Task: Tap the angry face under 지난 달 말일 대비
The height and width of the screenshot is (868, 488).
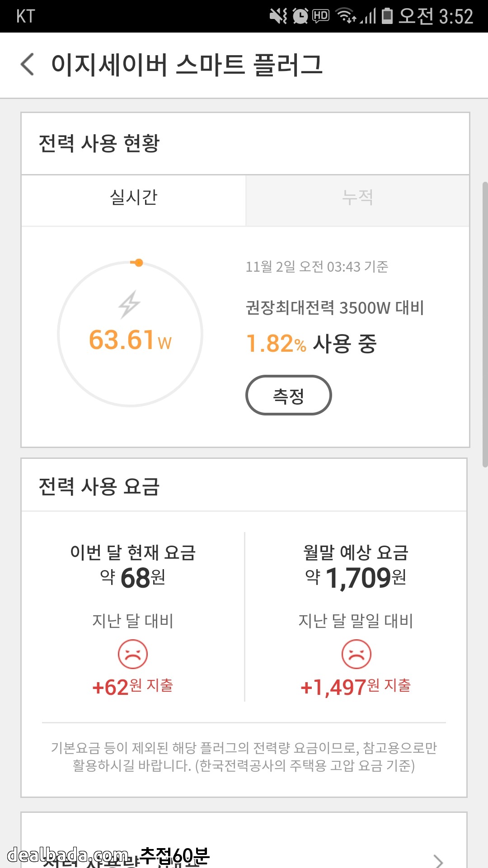Action: [357, 654]
